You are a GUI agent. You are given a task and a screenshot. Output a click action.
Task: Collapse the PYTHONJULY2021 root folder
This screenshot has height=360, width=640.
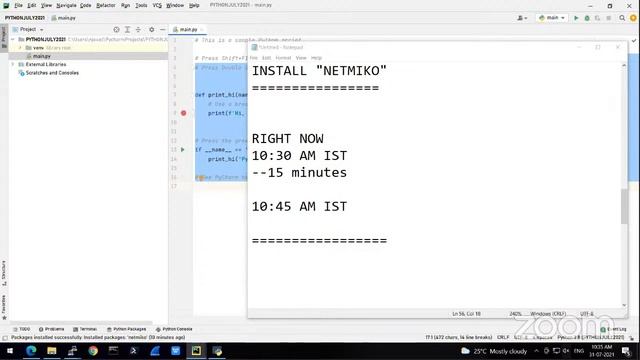point(13,39)
